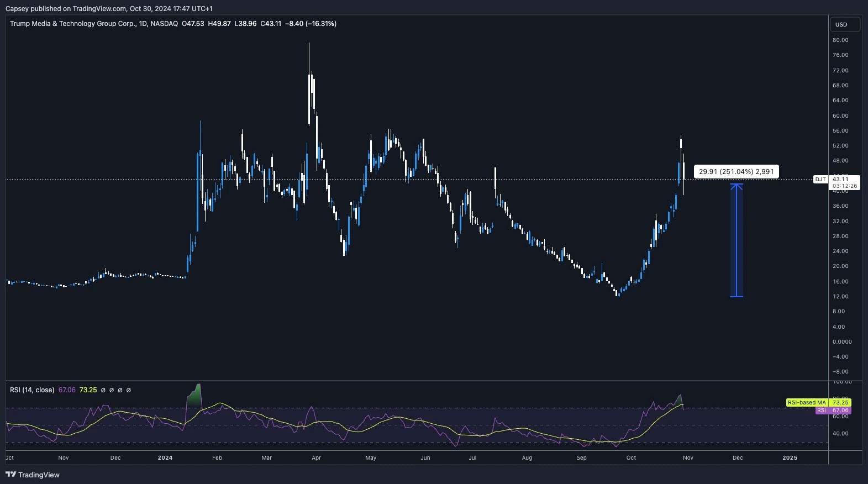Image resolution: width=868 pixels, height=484 pixels.
Task: Click the 72.00 price axis label
Action: point(840,71)
